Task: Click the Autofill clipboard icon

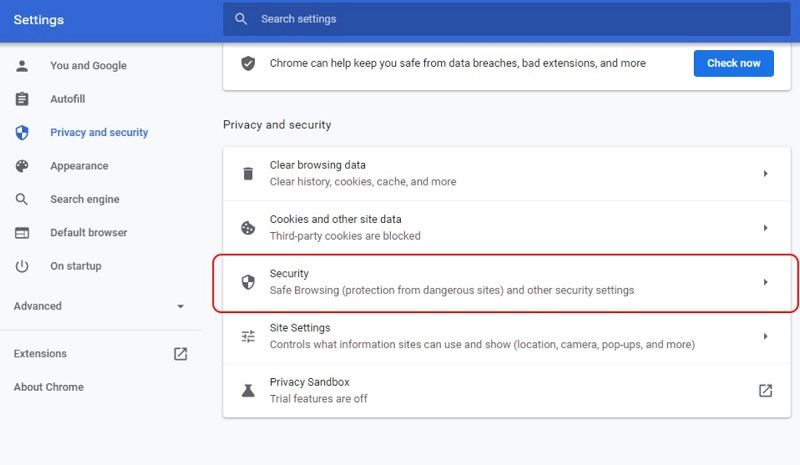Action: tap(22, 99)
